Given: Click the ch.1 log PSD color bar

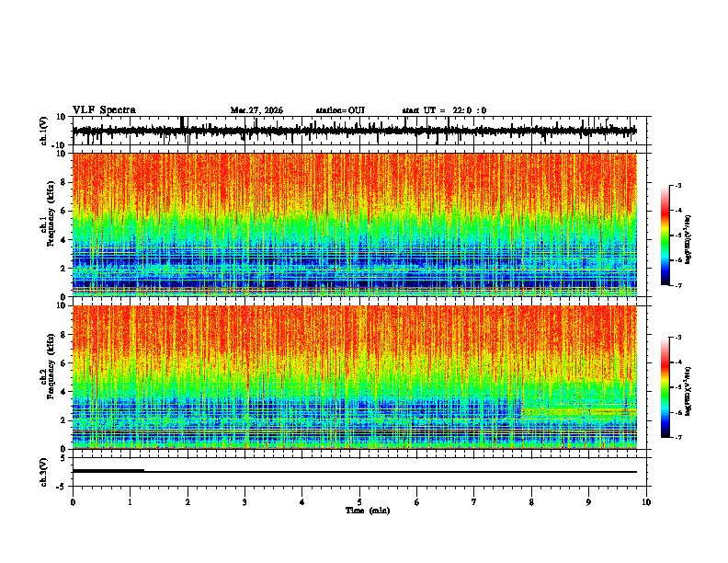Looking at the screenshot, I should coord(665,236).
